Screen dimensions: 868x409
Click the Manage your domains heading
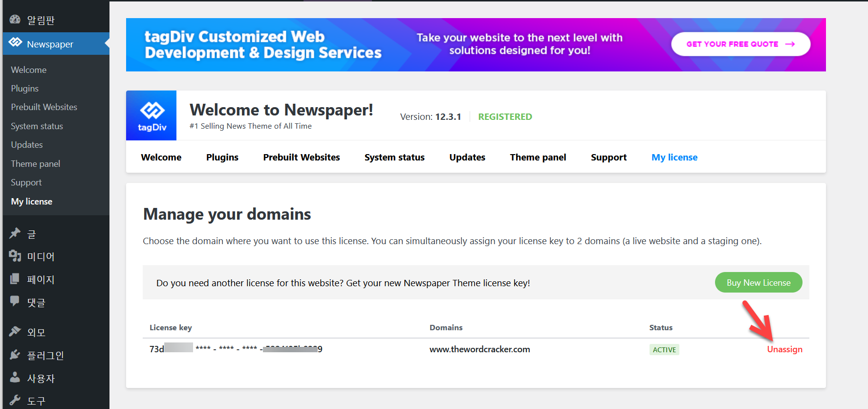coord(227,214)
